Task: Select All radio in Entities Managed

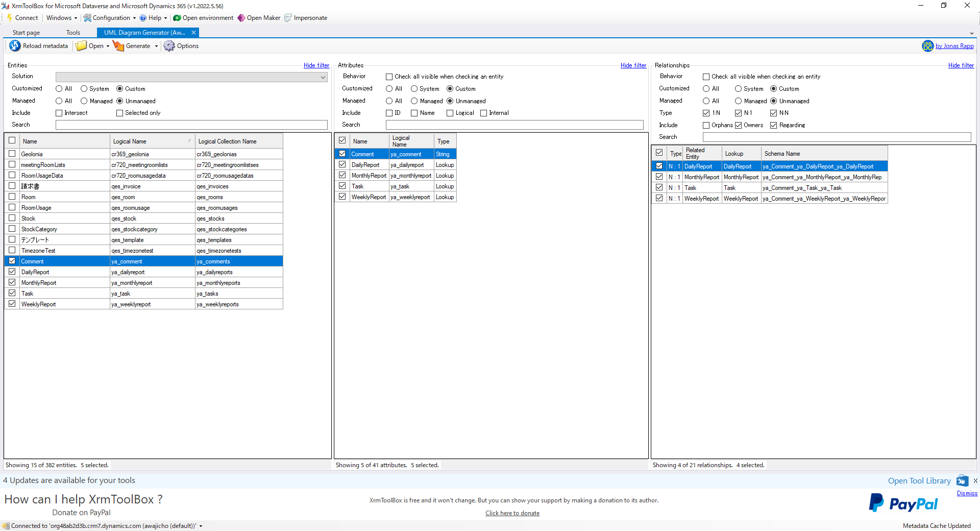Action: (59, 101)
